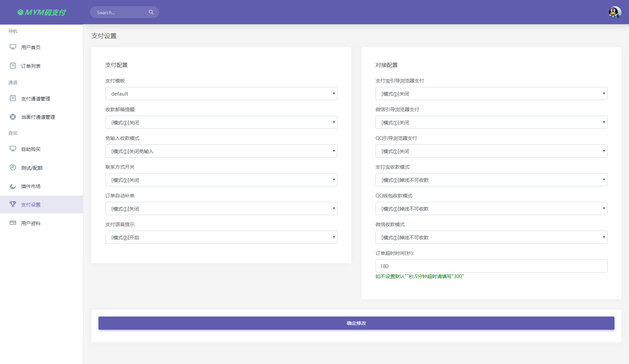Click the 当面付通道管理 globe icon
Screen dimensions: 629x364
[x=13, y=117]
